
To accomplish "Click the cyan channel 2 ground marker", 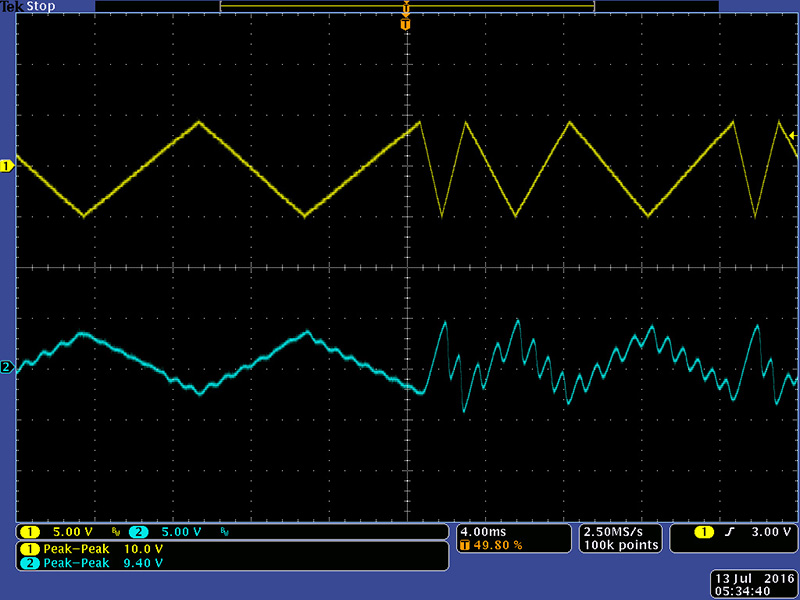I will 7,368.
